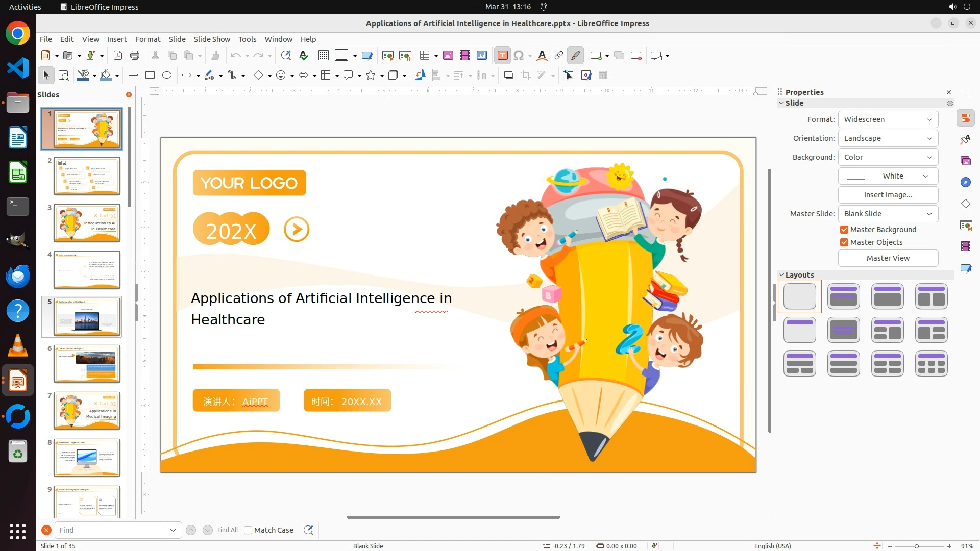Open the Master Slide dropdown
The width and height of the screenshot is (980, 551).
[888, 214]
